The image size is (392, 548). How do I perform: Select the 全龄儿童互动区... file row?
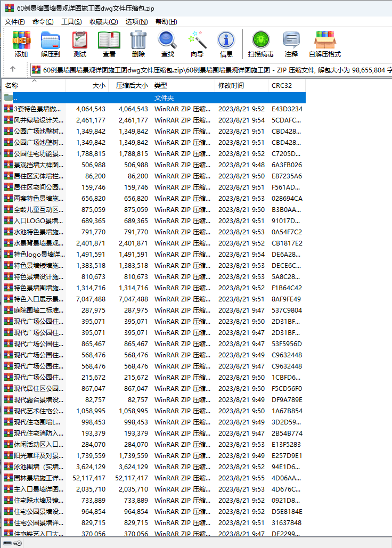point(154,209)
